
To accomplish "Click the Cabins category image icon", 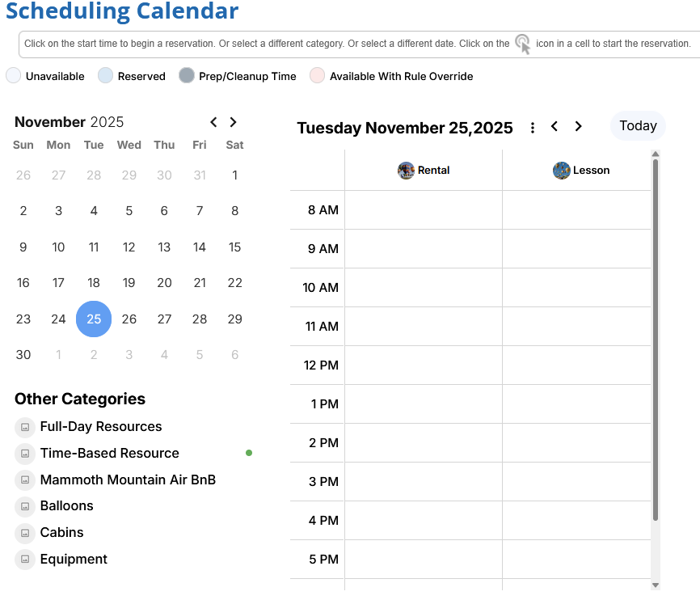I will [25, 533].
